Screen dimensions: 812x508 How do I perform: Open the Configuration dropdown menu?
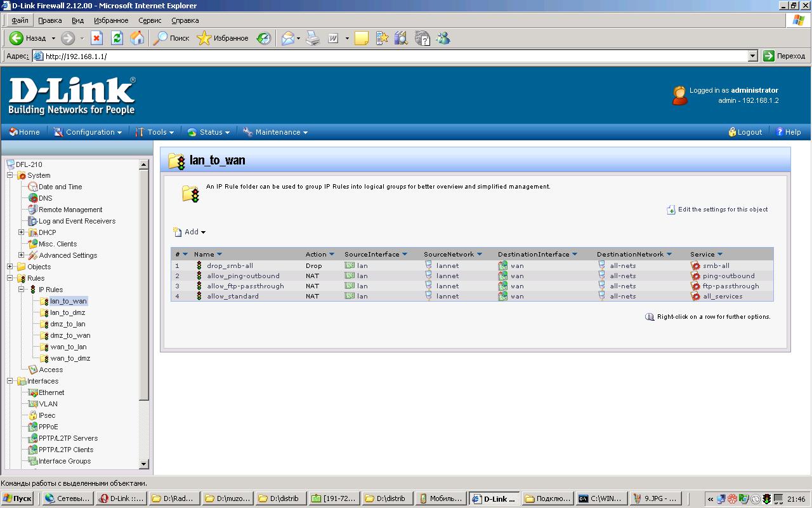(x=88, y=132)
